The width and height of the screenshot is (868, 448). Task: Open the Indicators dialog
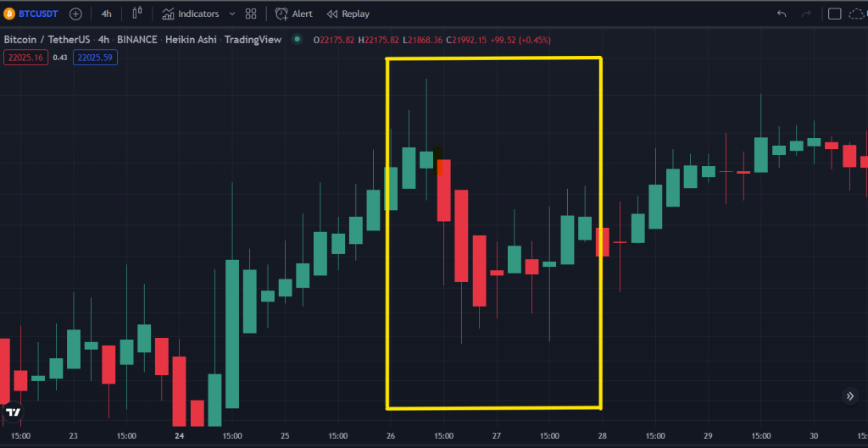191,14
